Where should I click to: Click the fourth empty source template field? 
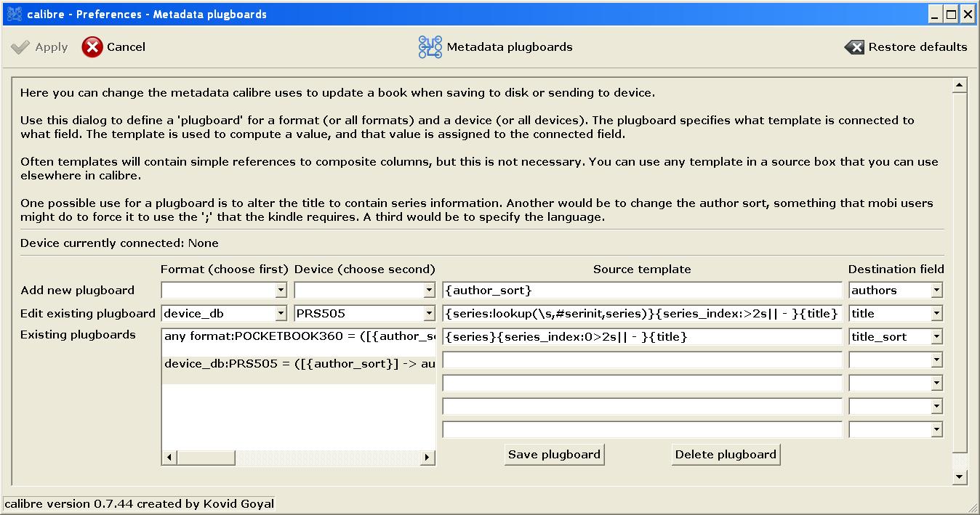[x=642, y=360]
